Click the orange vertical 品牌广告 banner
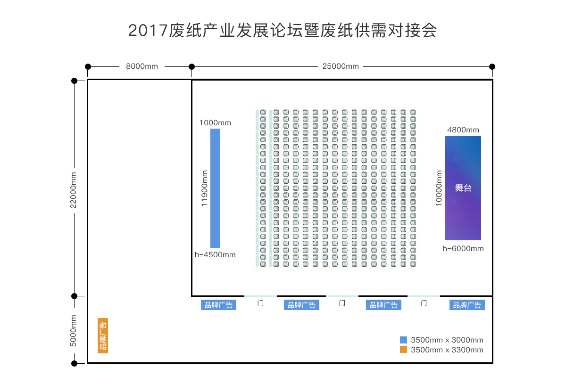The width and height of the screenshot is (566, 392). [103, 335]
